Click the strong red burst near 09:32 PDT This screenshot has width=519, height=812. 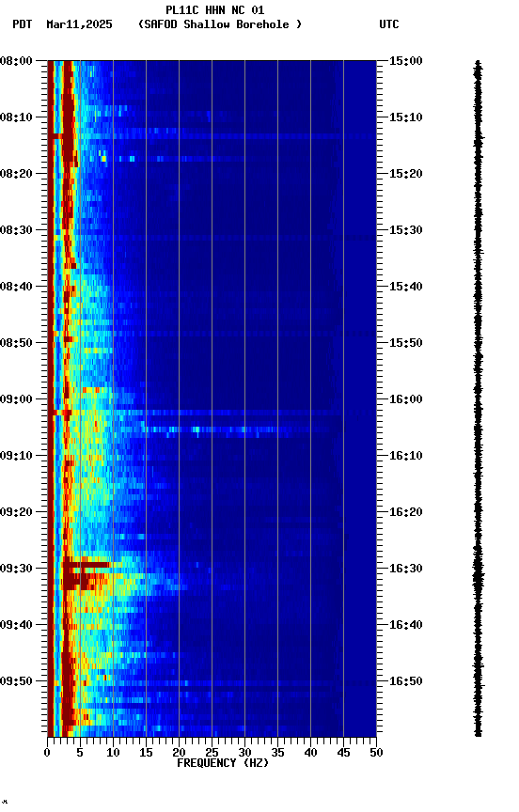tap(78, 580)
